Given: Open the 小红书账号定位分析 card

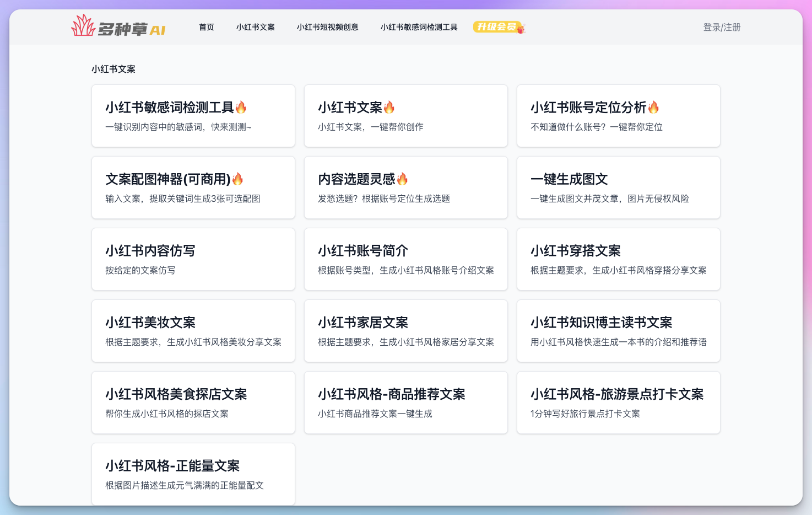Looking at the screenshot, I should click(619, 116).
